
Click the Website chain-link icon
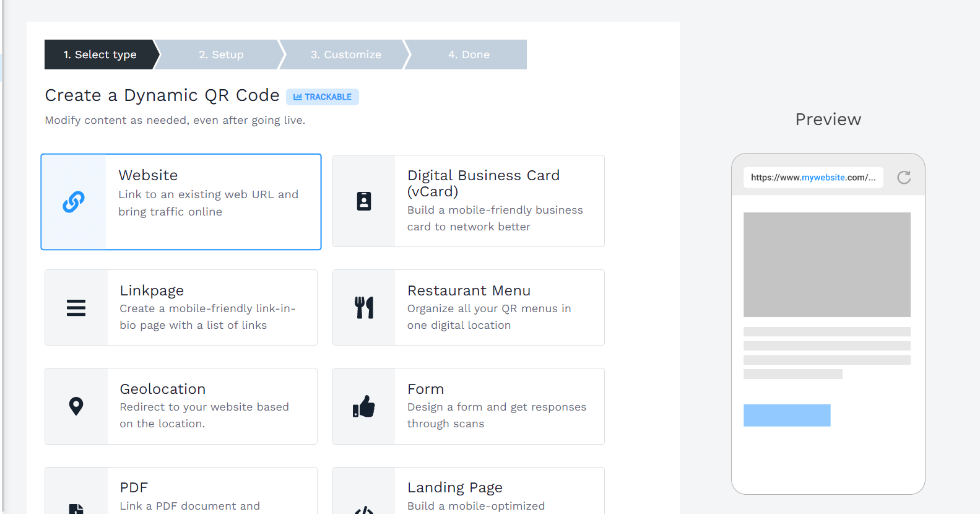pyautogui.click(x=74, y=202)
